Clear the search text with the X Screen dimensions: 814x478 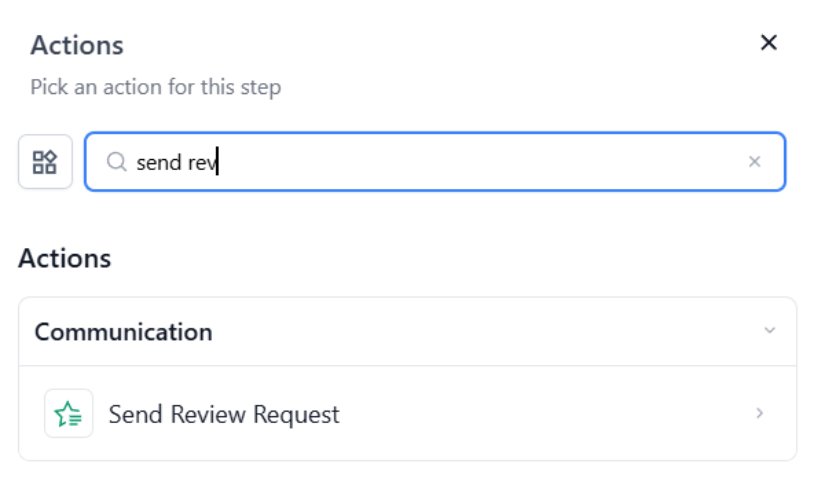pos(755,162)
